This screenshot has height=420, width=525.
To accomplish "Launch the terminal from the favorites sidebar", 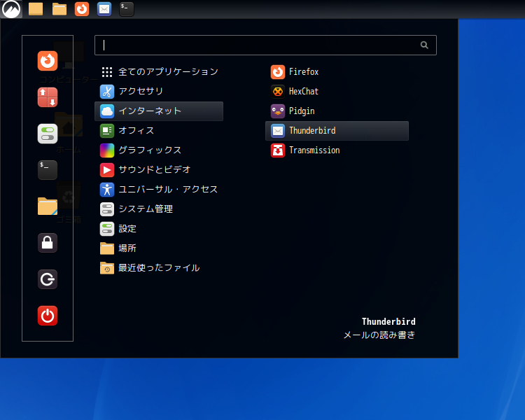I will [48, 170].
